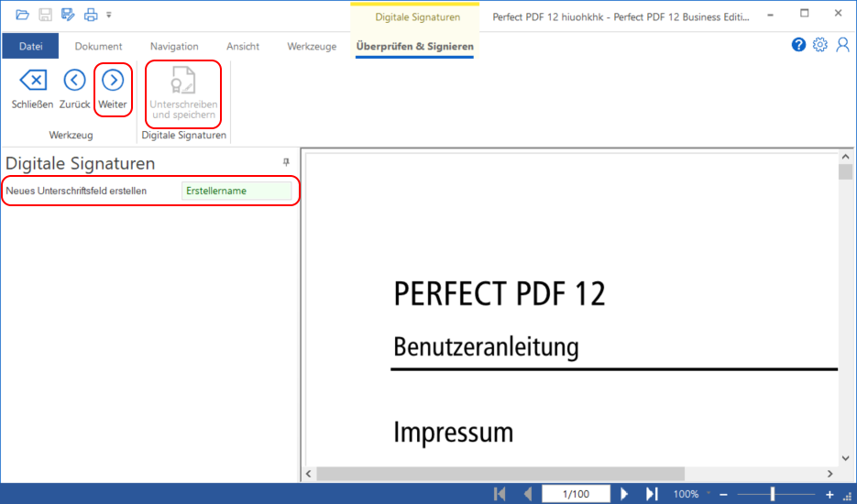
Task: Go to the previous page
Action: (527, 494)
